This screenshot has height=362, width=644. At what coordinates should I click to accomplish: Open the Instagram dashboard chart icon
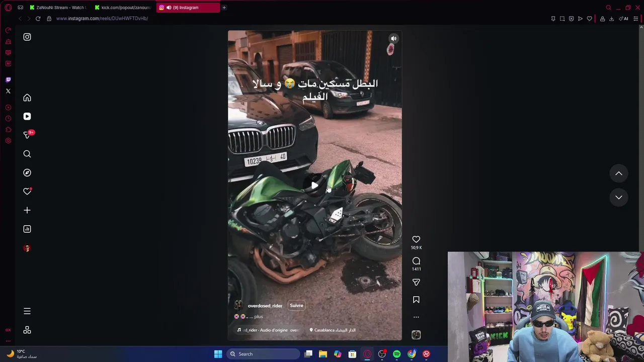[x=27, y=229]
